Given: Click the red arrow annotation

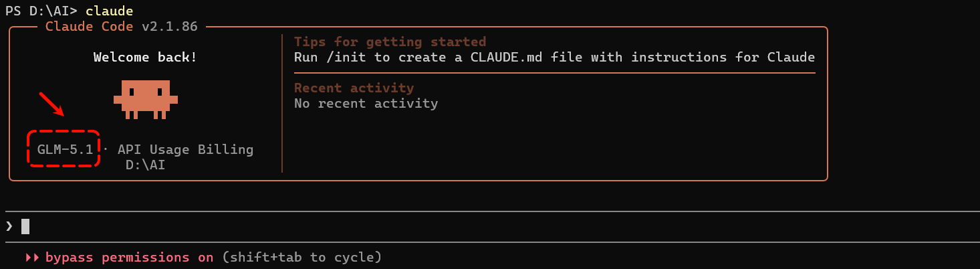Looking at the screenshot, I should (51, 104).
